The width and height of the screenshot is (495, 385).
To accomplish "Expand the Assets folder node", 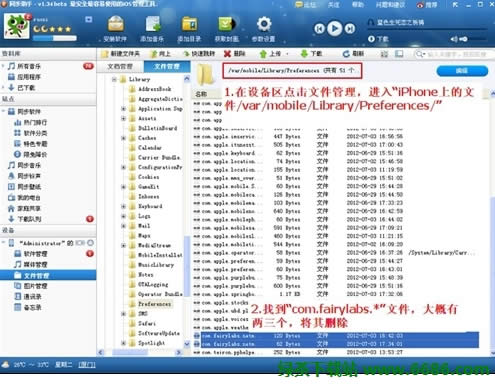I will click(x=124, y=118).
